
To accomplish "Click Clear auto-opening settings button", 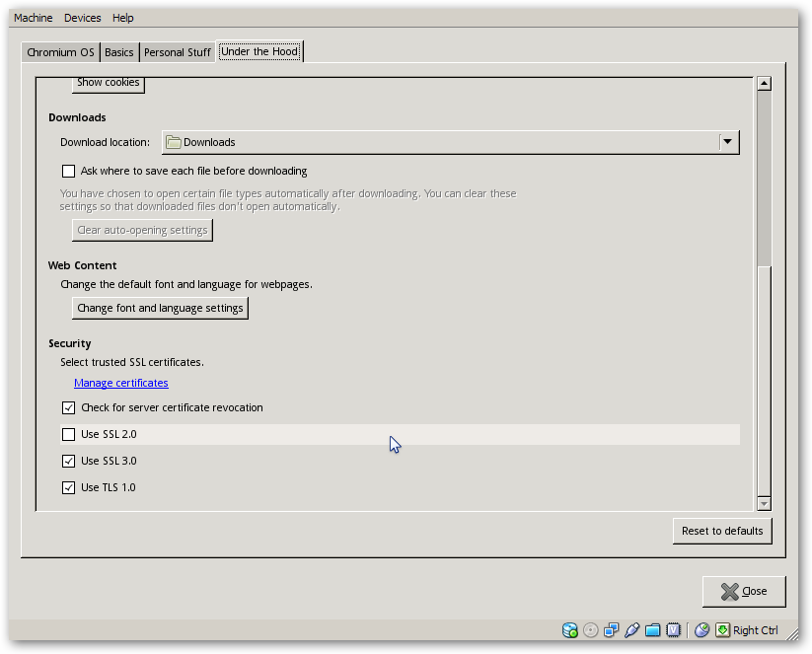I will click(142, 230).
